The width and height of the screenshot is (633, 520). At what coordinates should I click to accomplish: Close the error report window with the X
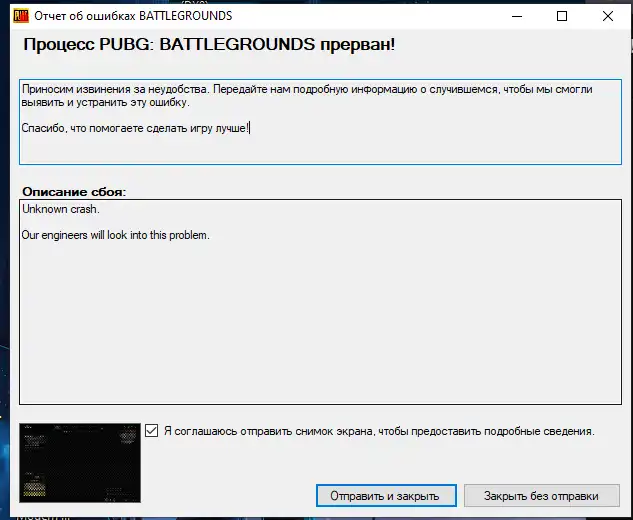(x=608, y=16)
